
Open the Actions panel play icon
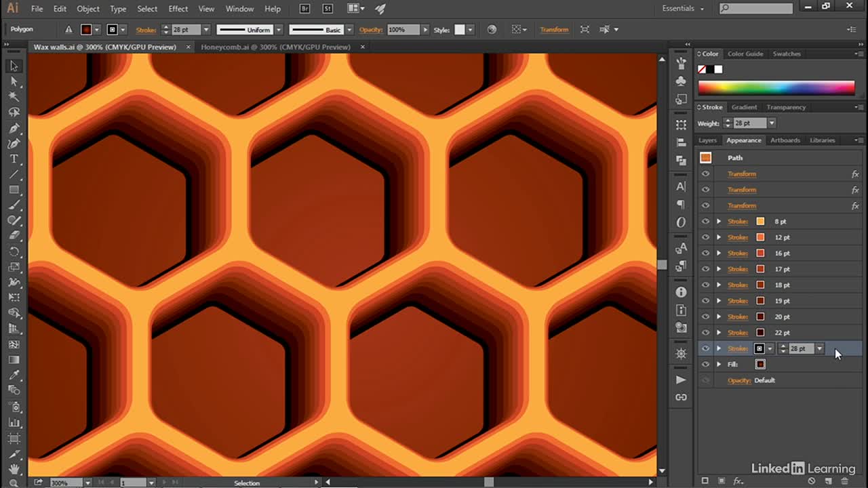(x=681, y=380)
